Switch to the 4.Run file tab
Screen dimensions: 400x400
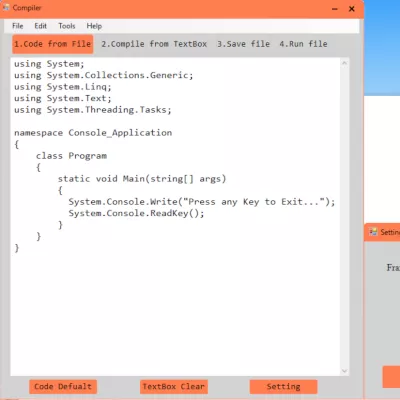pos(303,44)
